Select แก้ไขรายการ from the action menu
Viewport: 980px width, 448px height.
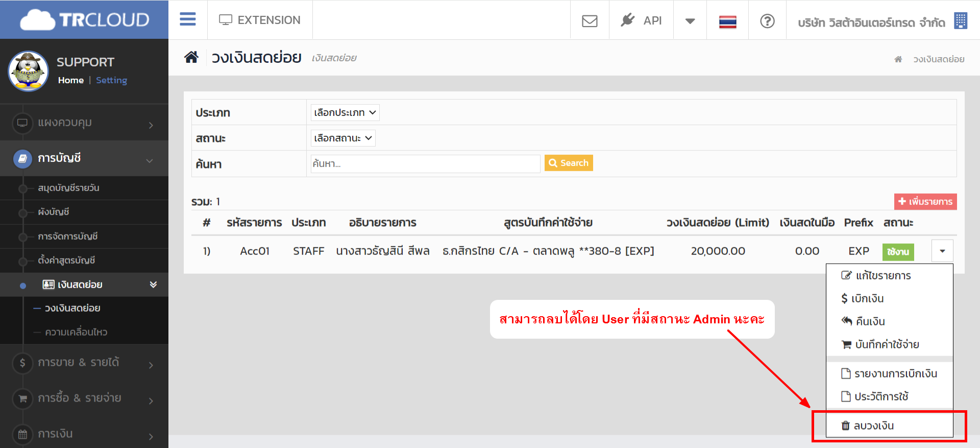(889, 275)
